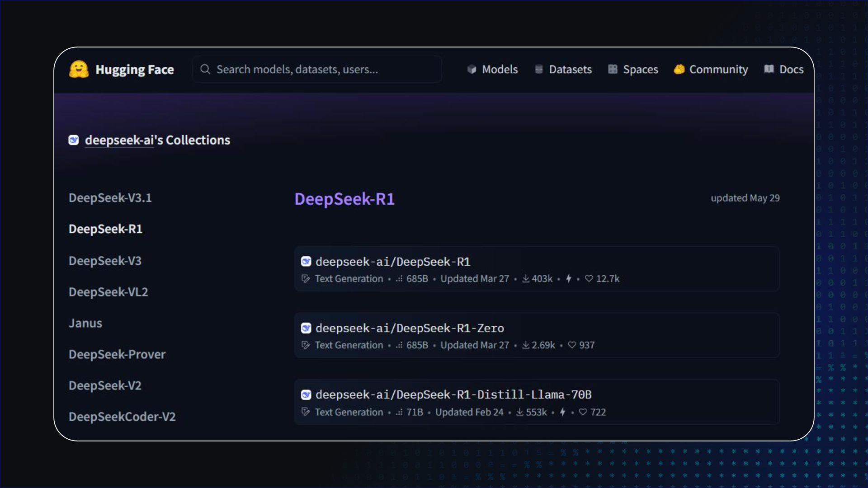Screen dimensions: 868x488
Task: Open deepseek-ai/DeepSeek-R1 model link
Action: click(x=393, y=262)
